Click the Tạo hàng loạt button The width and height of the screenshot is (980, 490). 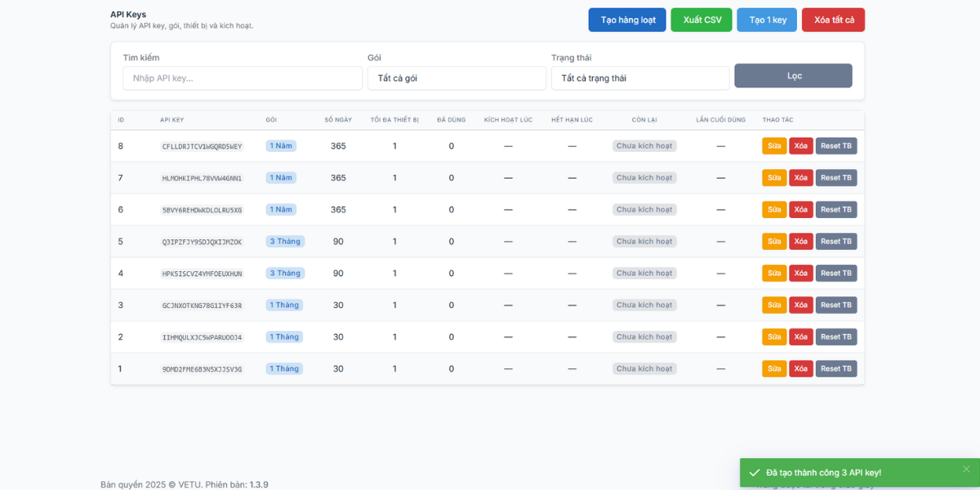627,20
